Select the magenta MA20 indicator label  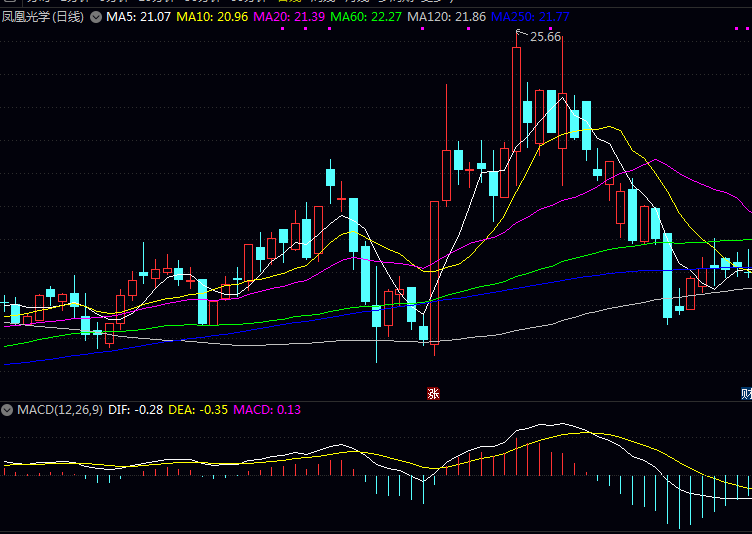(x=289, y=17)
